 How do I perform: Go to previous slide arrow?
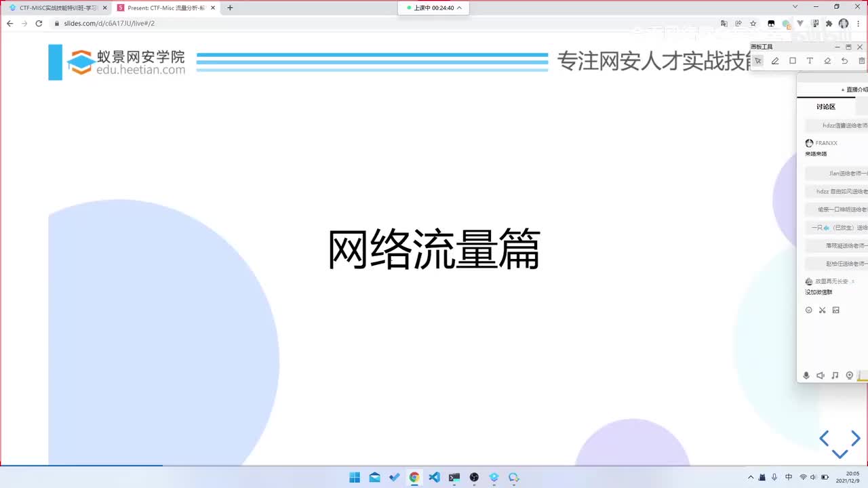[x=824, y=439]
